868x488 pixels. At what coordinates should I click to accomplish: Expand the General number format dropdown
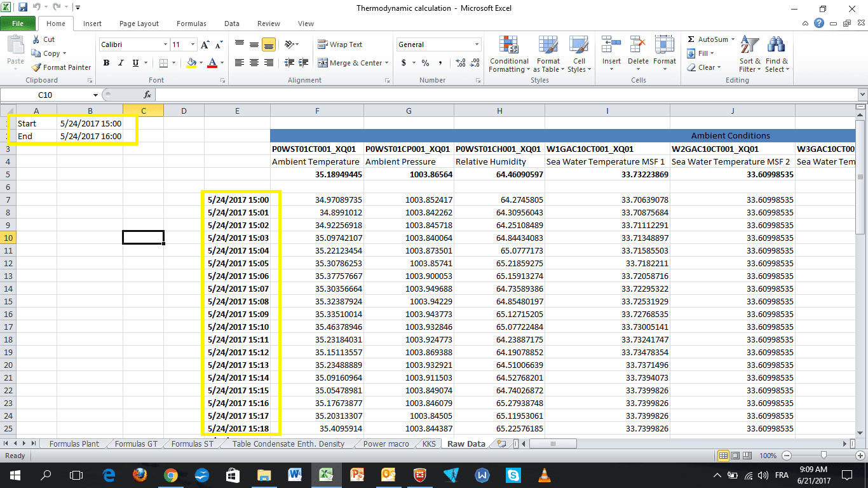coord(477,44)
